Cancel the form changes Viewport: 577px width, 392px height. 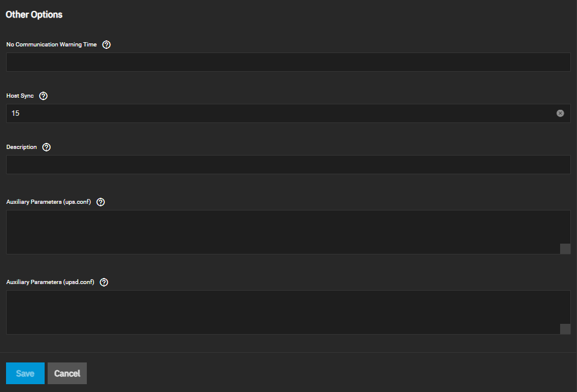point(67,373)
